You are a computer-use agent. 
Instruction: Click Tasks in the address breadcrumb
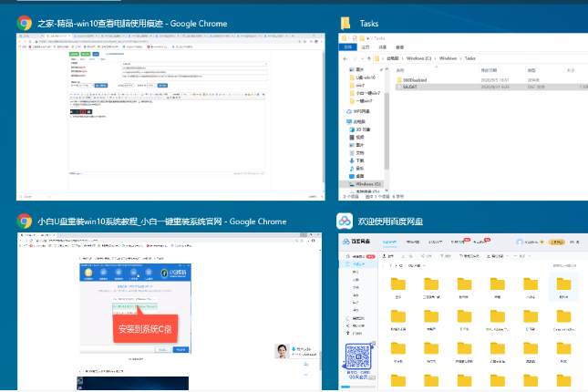pos(469,58)
